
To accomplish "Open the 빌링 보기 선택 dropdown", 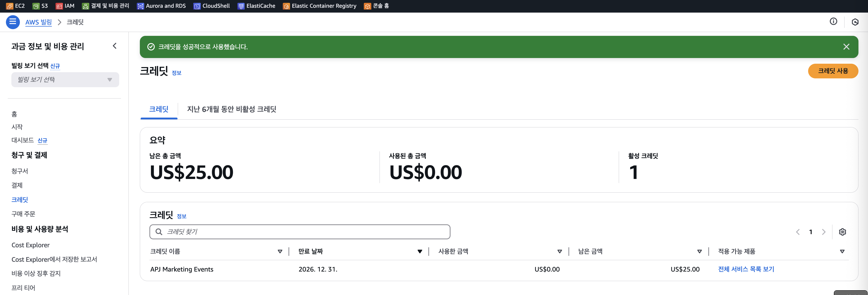I will tap(65, 80).
